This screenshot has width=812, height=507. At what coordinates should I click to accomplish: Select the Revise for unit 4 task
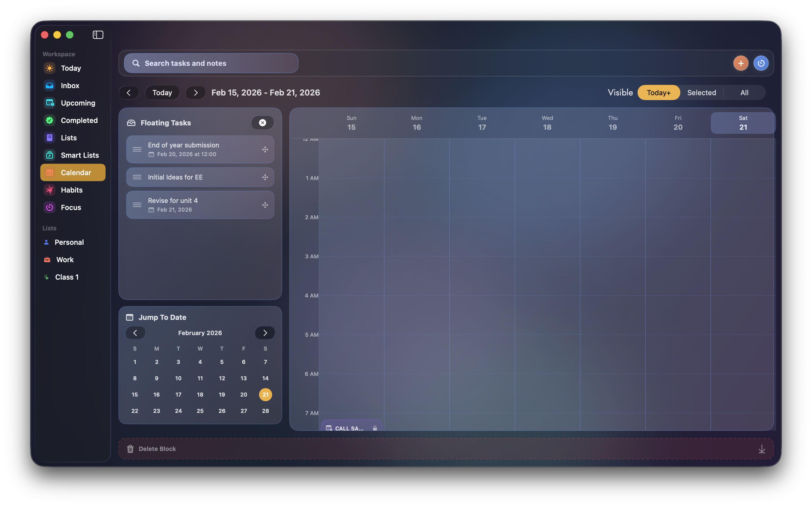coord(200,205)
